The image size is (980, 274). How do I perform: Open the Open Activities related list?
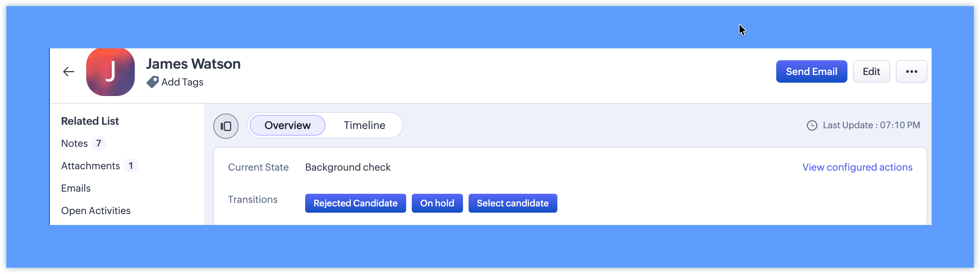pyautogui.click(x=95, y=211)
